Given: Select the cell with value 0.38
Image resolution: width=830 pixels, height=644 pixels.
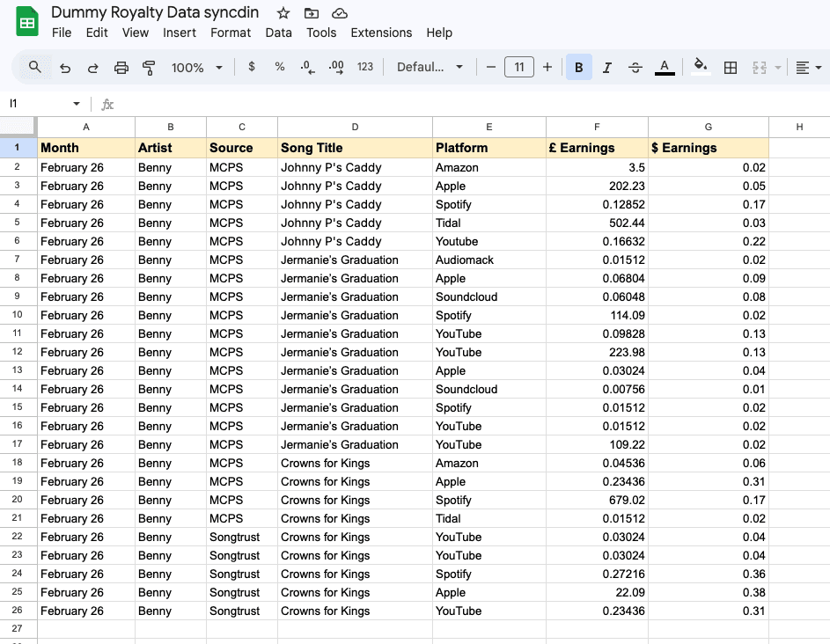Looking at the screenshot, I should (x=709, y=593).
